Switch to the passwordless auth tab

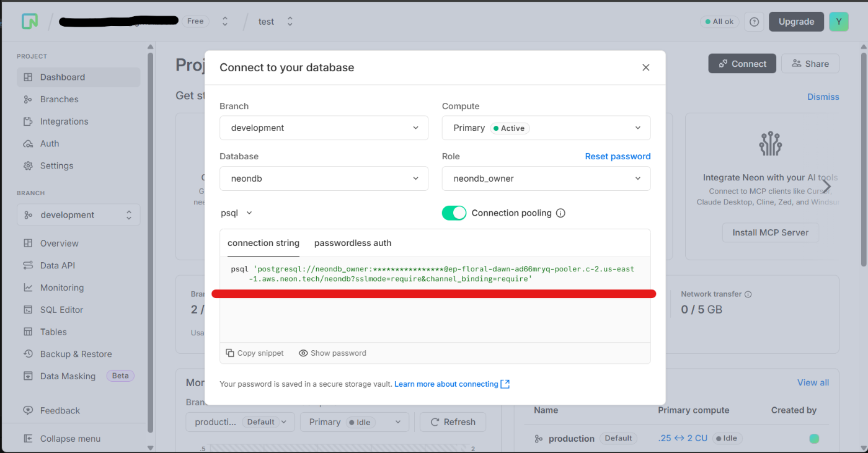(353, 243)
